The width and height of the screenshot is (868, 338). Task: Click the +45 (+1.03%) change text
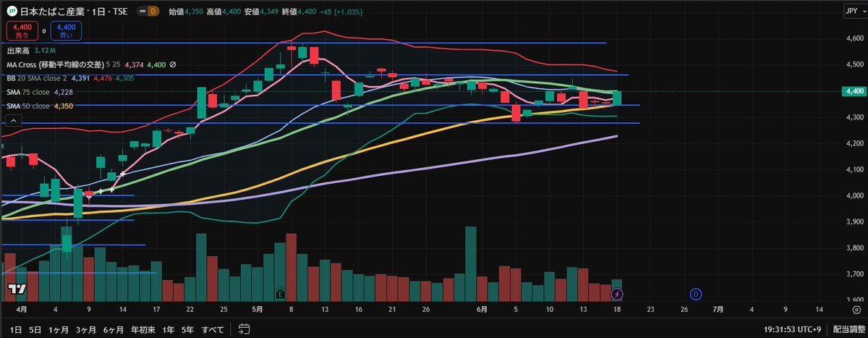(x=340, y=12)
